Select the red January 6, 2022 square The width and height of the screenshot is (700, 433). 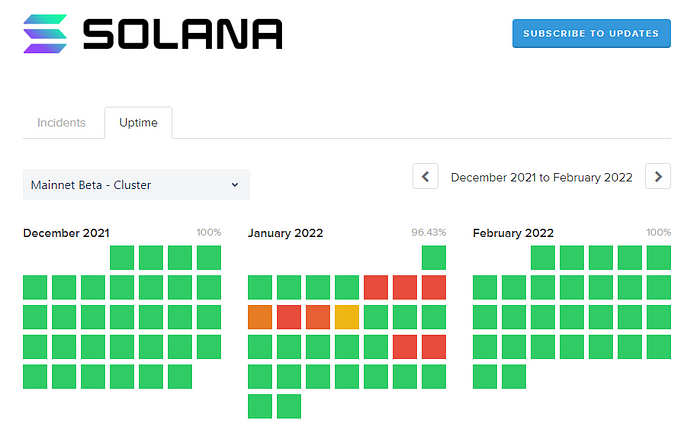tap(376, 287)
